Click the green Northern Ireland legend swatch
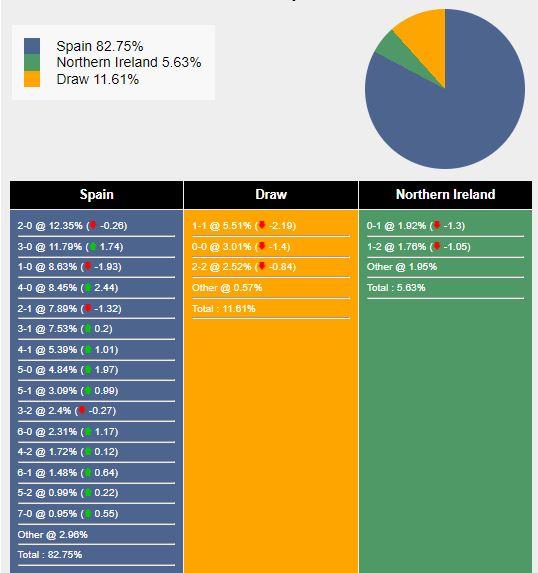This screenshot has height=573, width=538. pyautogui.click(x=32, y=62)
